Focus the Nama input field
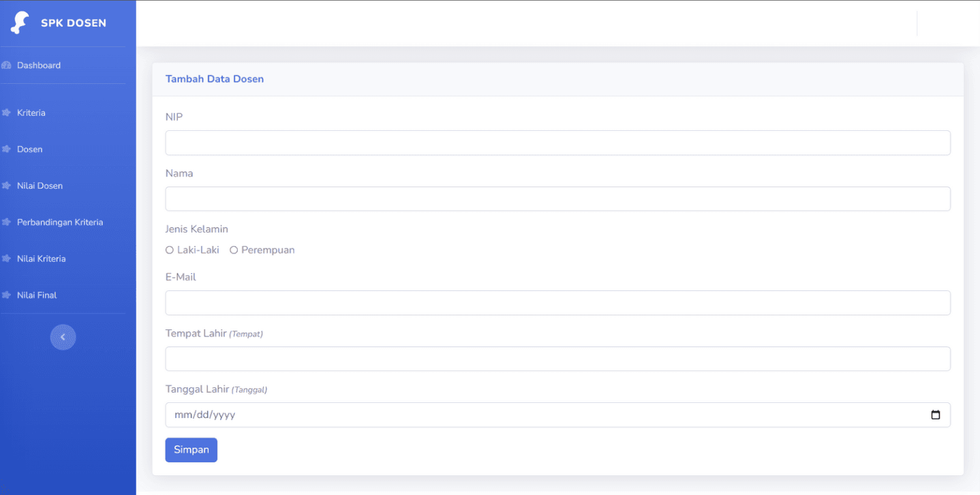 557,199
